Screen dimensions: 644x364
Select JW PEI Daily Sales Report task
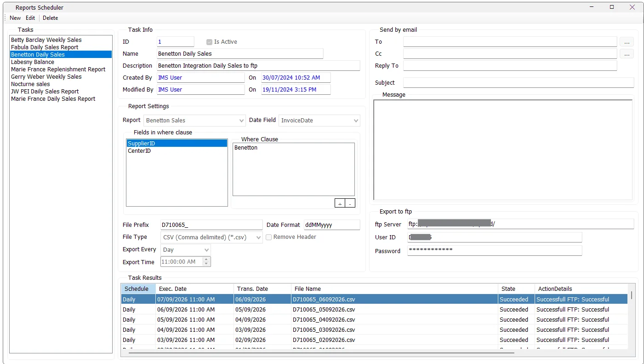pyautogui.click(x=61, y=92)
